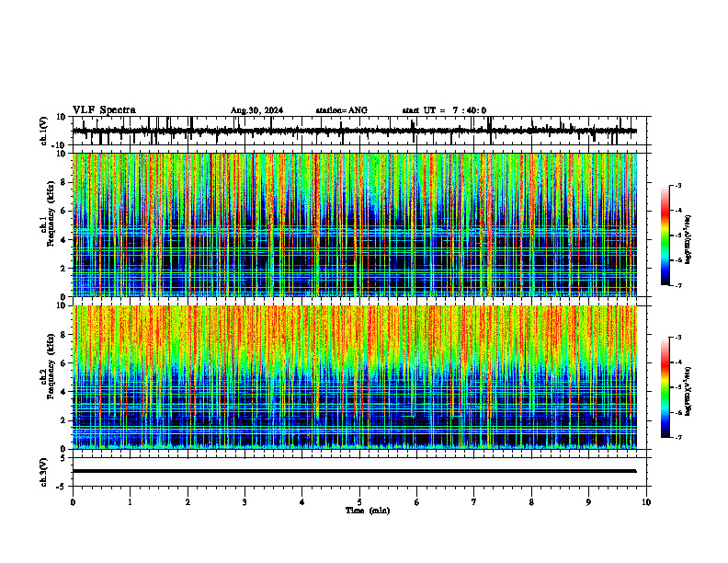Select the ch.2 spectrogram color scale bar
Viewport: 728px width, 563px height.
click(x=665, y=387)
